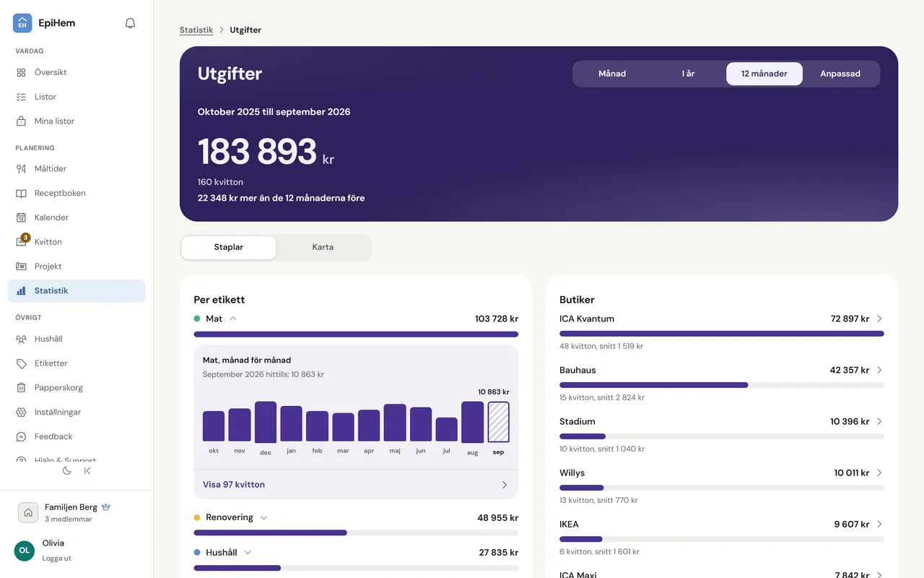Click the dec bar in Mat chart
This screenshot has height=578, width=924.
(266, 422)
